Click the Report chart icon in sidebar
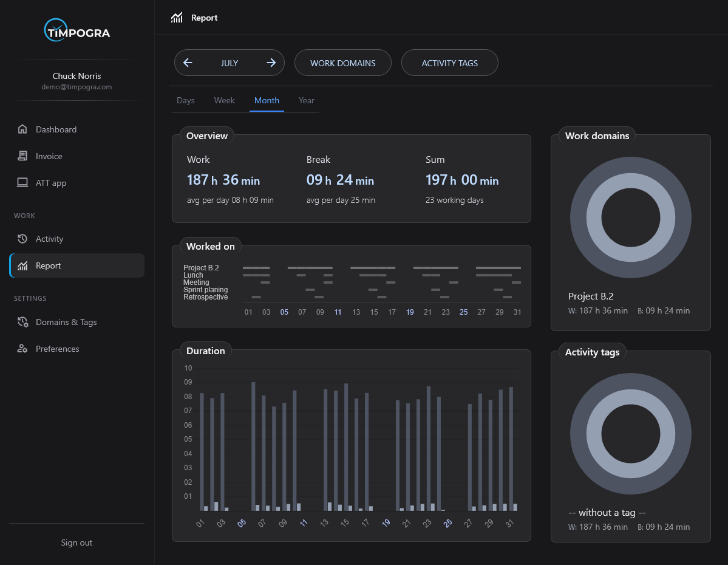 22,265
